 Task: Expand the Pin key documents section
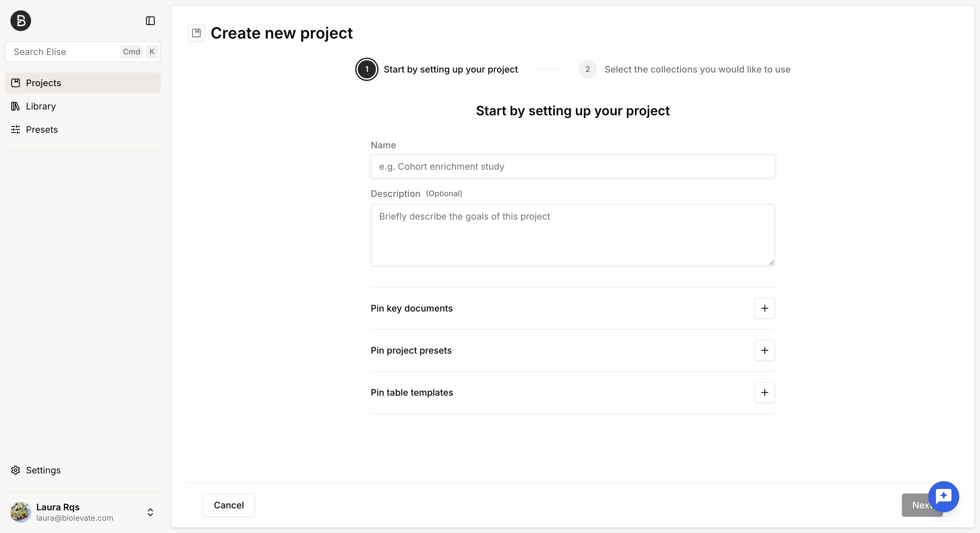pos(765,308)
